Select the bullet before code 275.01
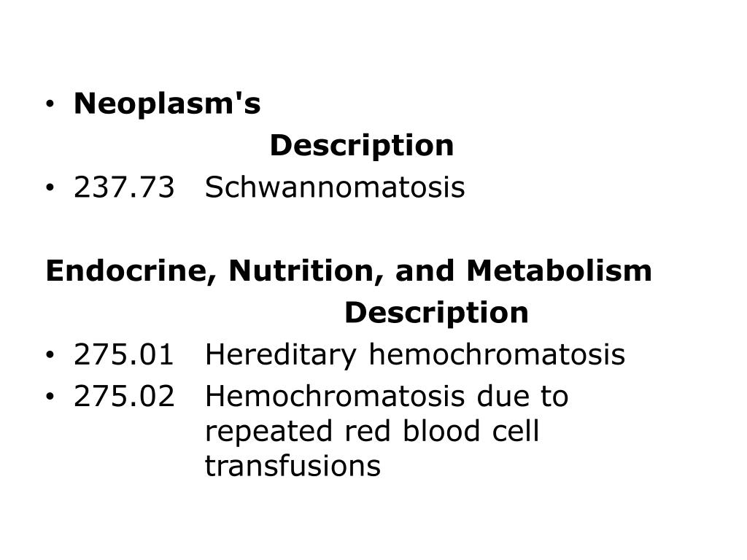 point(50,355)
